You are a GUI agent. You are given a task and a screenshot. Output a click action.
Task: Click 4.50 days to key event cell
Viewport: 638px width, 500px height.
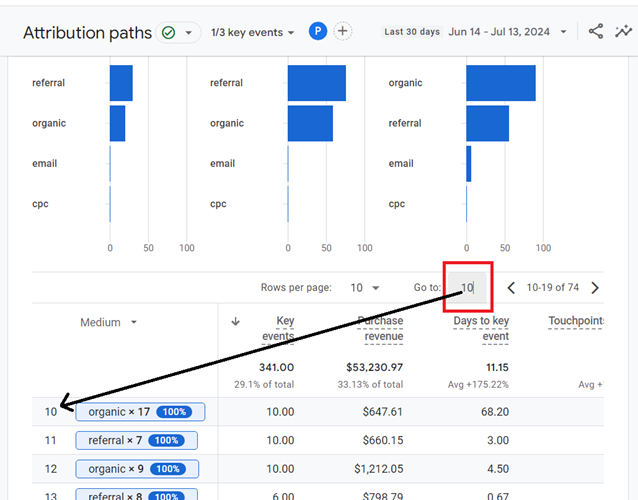498,469
